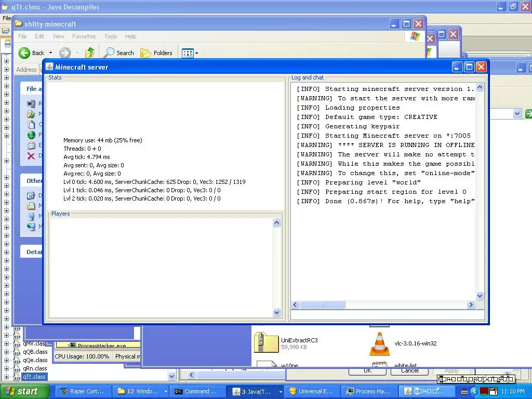This screenshot has width=532, height=399.
Task: Click the green Back arrow in Explorer
Action: click(x=24, y=53)
